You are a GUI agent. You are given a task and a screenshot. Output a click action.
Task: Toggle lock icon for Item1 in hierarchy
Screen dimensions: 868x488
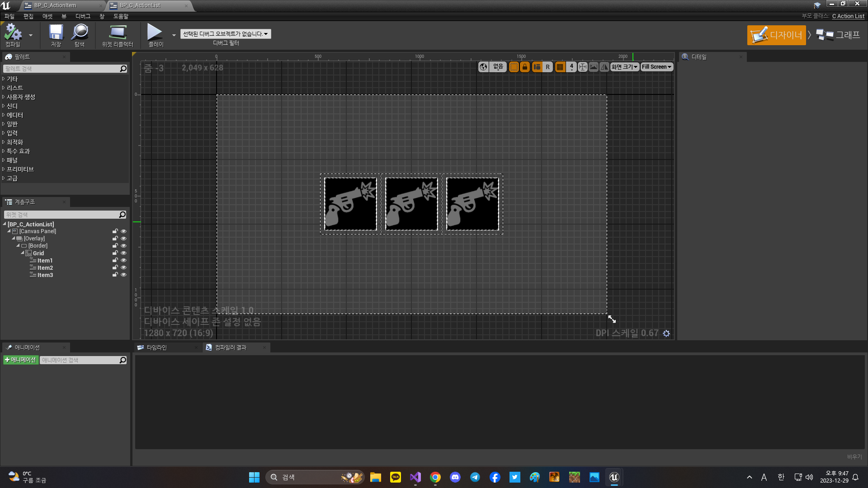[x=115, y=260]
